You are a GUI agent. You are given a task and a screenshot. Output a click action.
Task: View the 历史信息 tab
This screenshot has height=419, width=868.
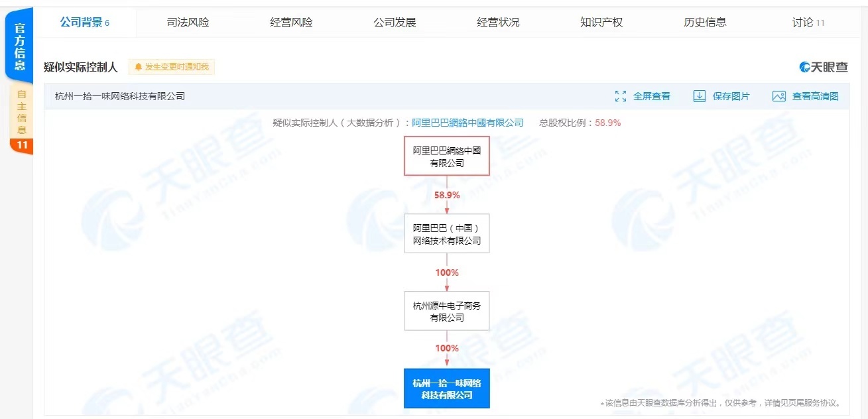coord(705,23)
